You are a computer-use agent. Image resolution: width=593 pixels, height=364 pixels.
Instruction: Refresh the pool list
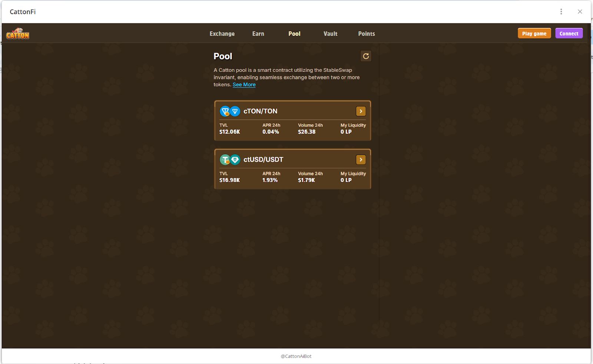click(x=365, y=56)
